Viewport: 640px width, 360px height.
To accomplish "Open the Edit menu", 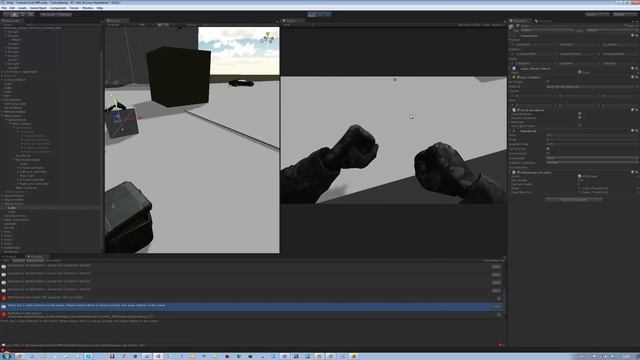I will coord(12,8).
